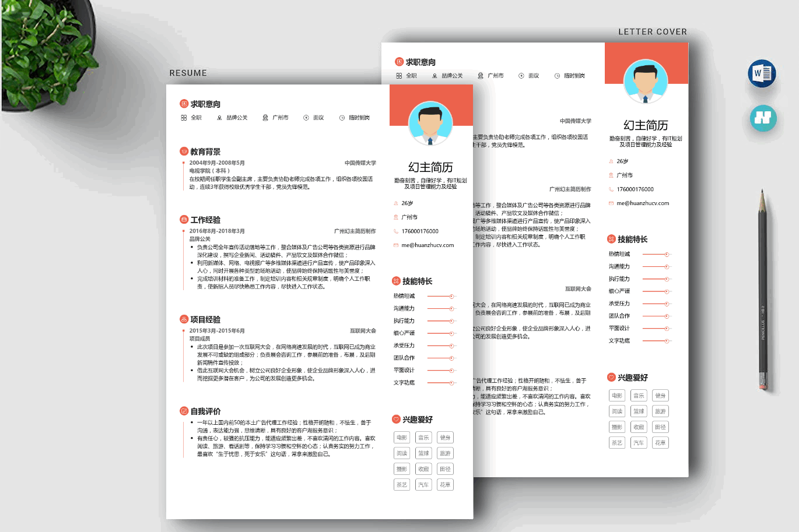Click the avatar photo on the front resume
799x532 pixels.
[x=430, y=124]
